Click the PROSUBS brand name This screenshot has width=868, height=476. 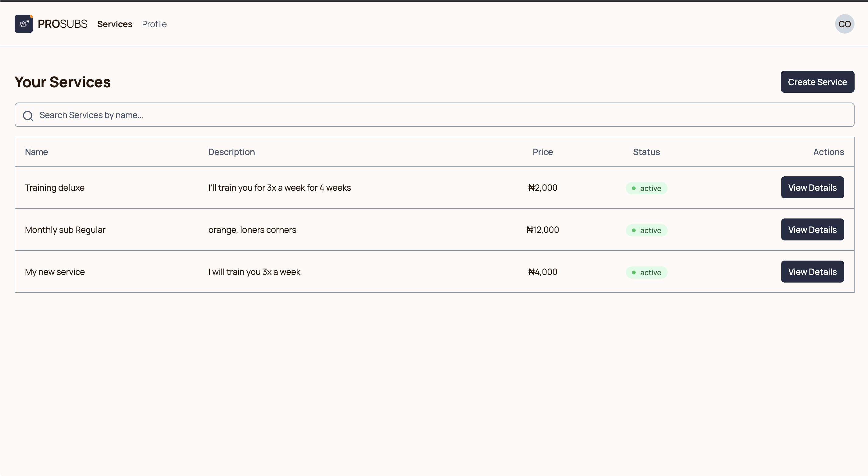click(x=63, y=24)
